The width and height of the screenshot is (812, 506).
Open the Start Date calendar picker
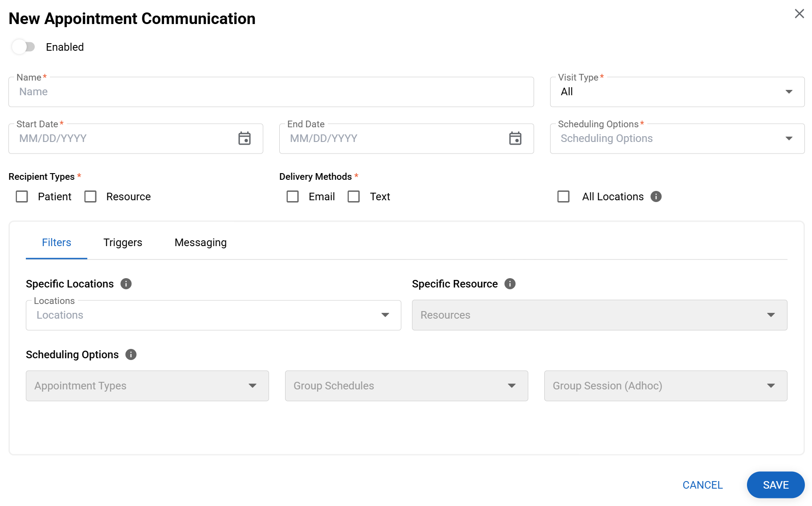click(244, 138)
